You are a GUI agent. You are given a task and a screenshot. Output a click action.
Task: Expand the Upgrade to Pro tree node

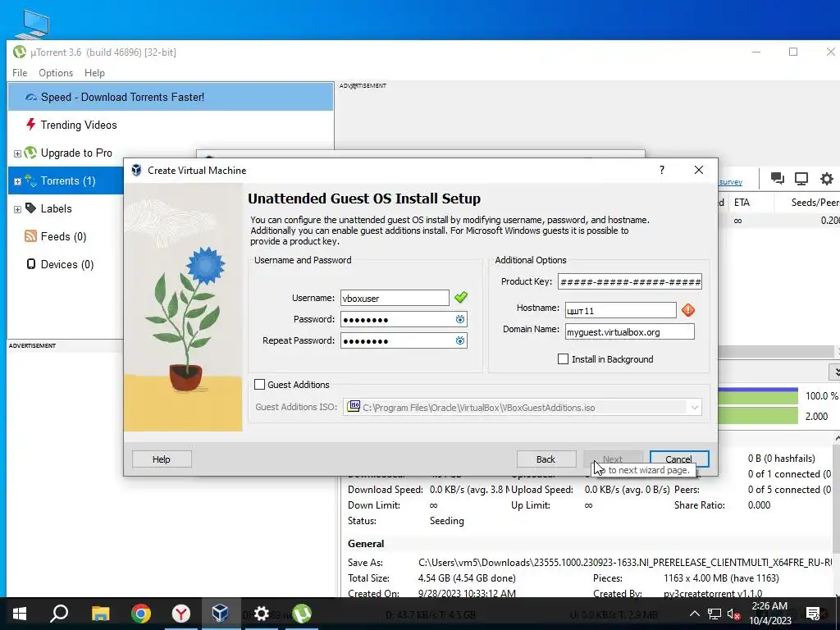pyautogui.click(x=17, y=153)
